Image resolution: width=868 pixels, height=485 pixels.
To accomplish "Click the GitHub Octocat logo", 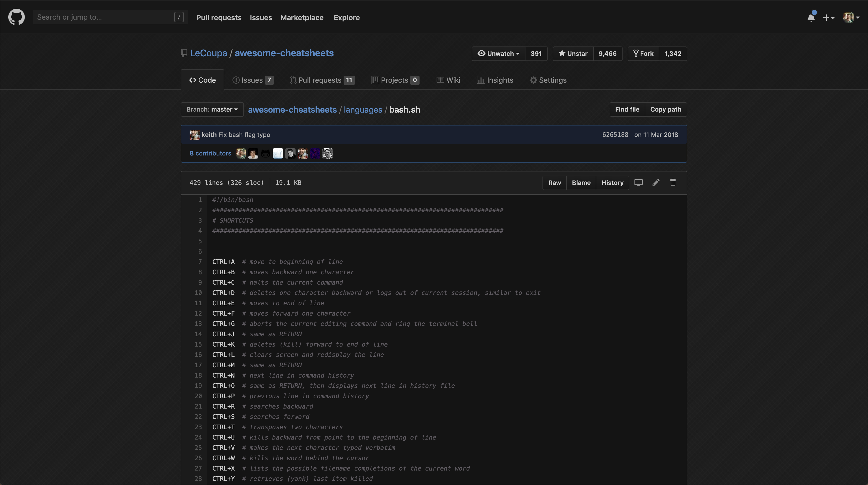I will pyautogui.click(x=16, y=17).
